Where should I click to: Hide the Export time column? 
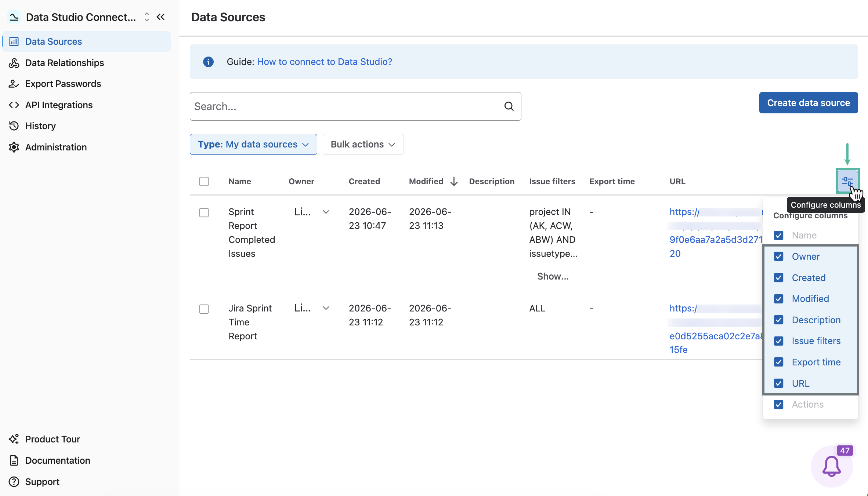(x=779, y=362)
